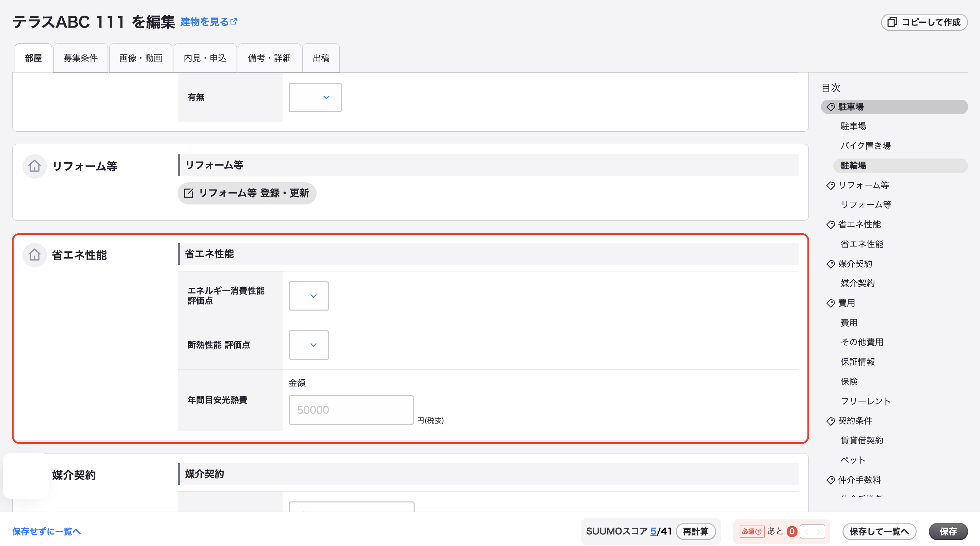980x546 pixels.
Task: Switch to the 内見・申込 tab
Action: (x=205, y=58)
